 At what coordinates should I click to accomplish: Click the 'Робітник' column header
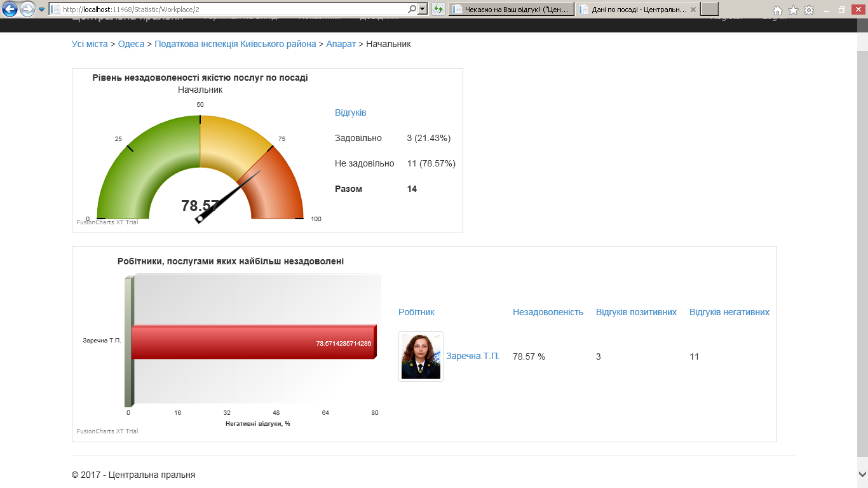416,312
